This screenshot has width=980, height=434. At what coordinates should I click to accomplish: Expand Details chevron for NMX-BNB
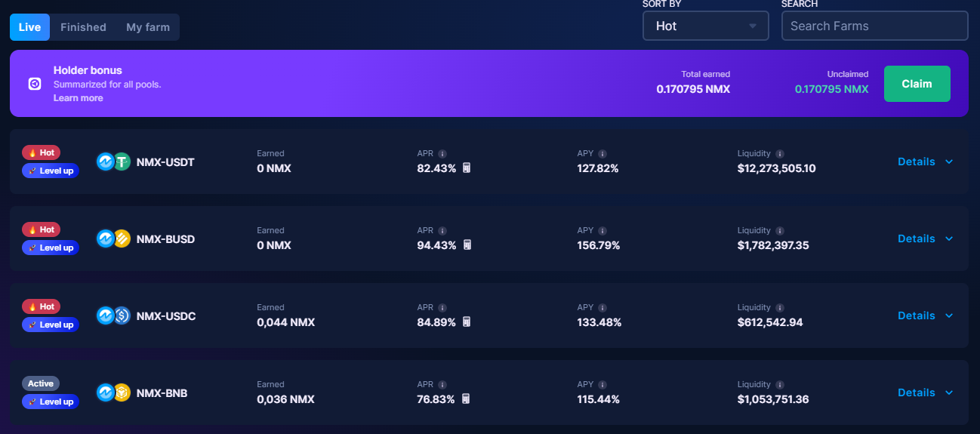(949, 392)
